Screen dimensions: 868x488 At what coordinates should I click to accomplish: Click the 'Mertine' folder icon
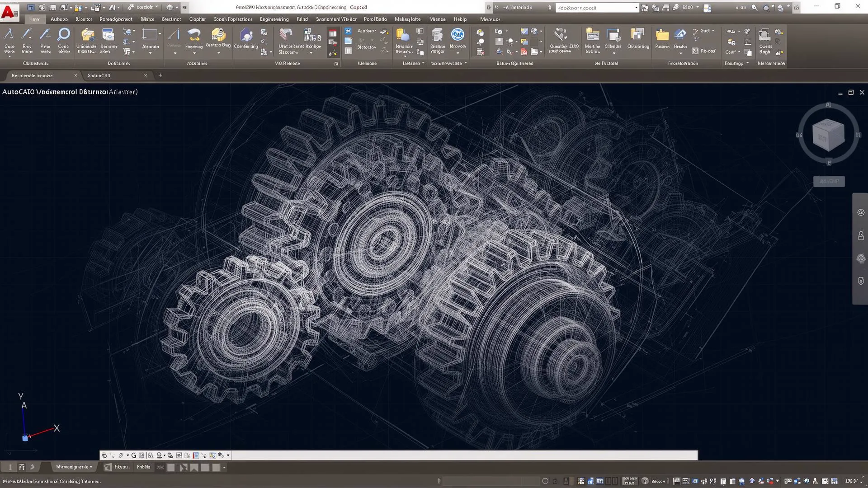(x=592, y=35)
